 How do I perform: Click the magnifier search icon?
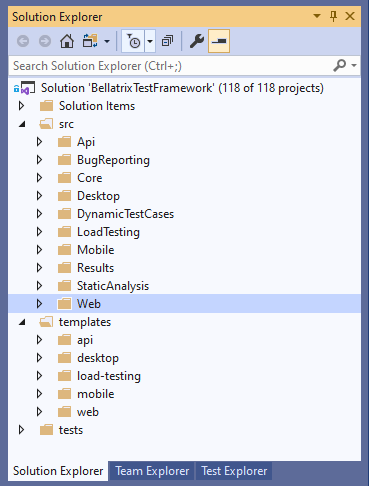[x=340, y=65]
